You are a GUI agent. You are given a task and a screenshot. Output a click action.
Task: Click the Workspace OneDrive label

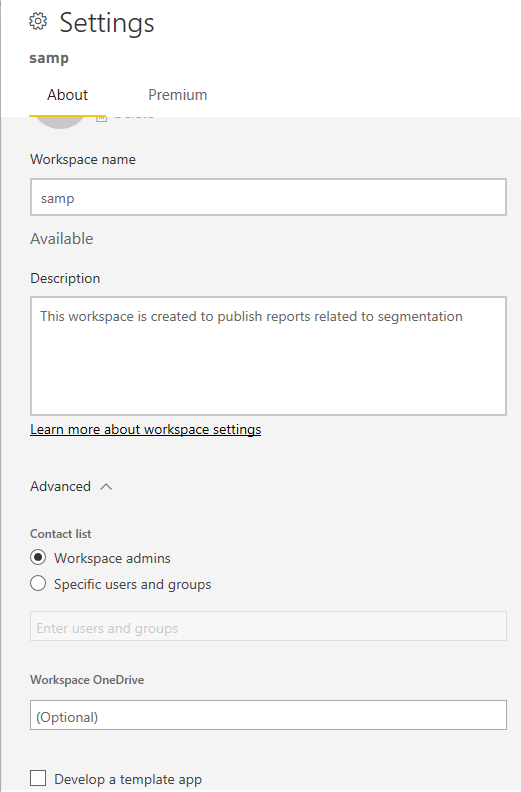87,680
